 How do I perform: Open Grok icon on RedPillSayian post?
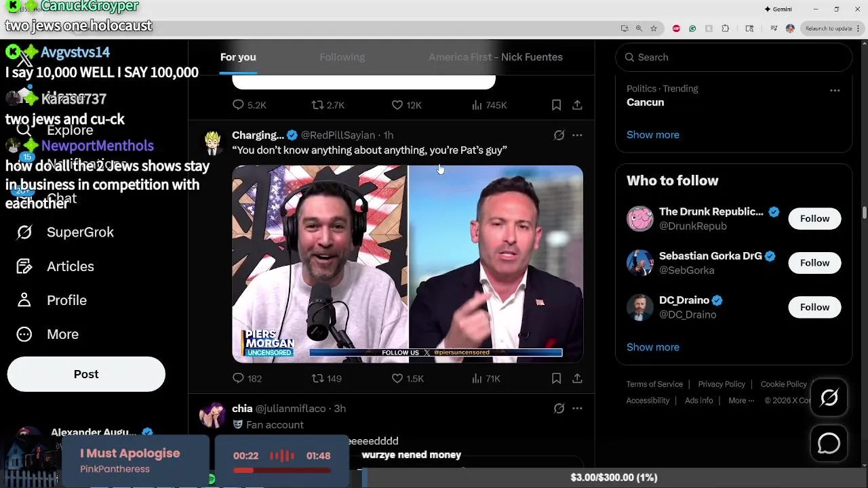(559, 136)
